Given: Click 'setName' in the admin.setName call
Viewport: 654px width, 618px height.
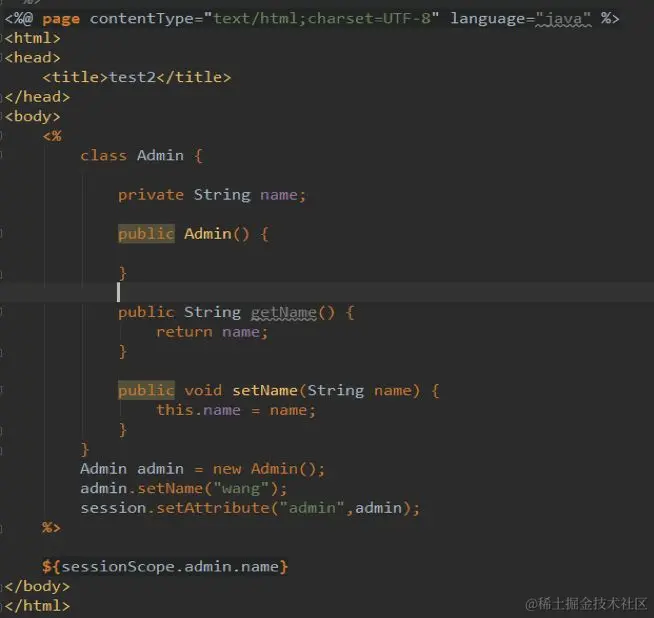Looking at the screenshot, I should [x=170, y=488].
